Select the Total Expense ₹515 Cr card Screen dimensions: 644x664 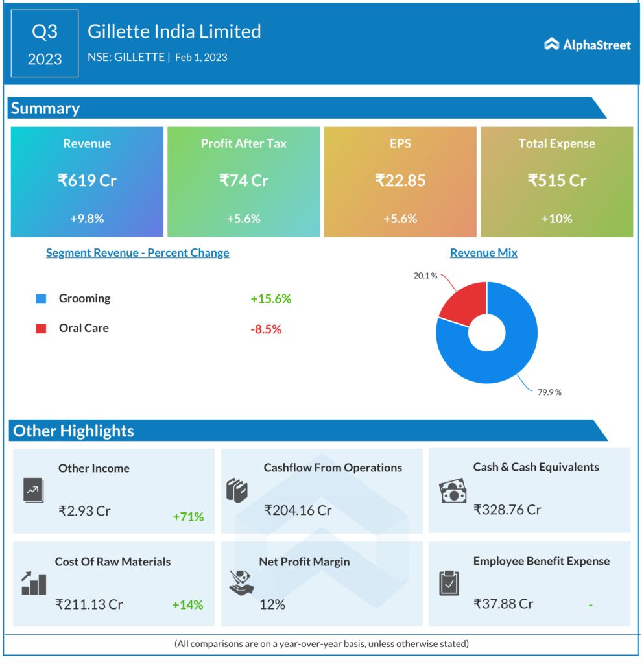point(556,182)
